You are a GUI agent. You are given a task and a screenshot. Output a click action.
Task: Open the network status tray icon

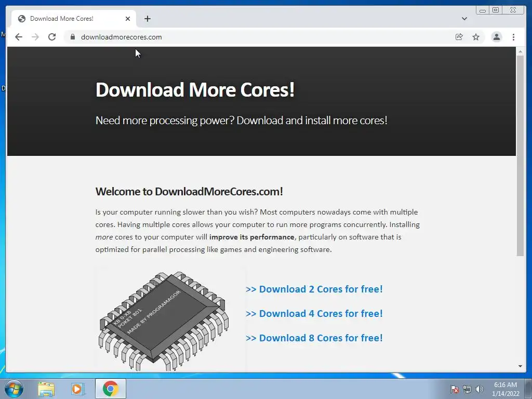tap(467, 389)
